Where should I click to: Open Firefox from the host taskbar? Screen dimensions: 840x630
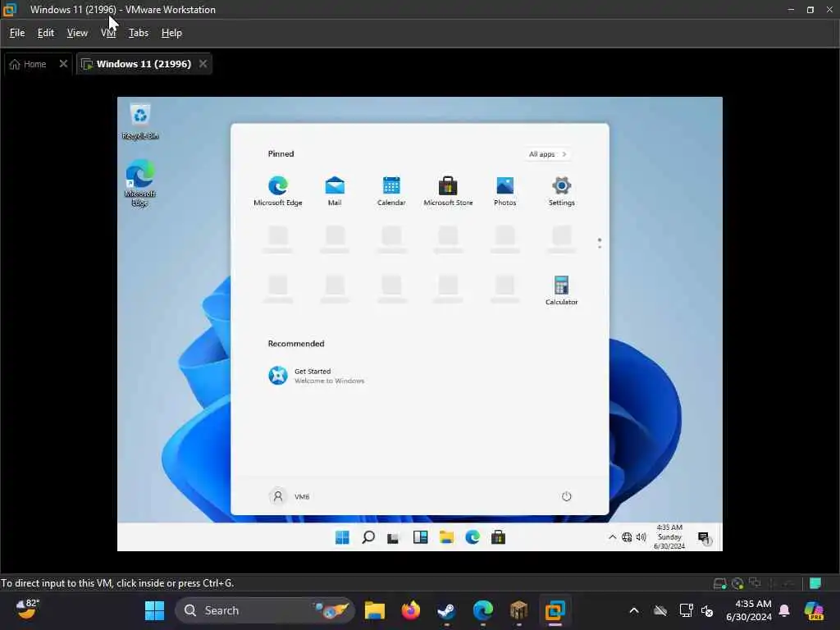410,610
